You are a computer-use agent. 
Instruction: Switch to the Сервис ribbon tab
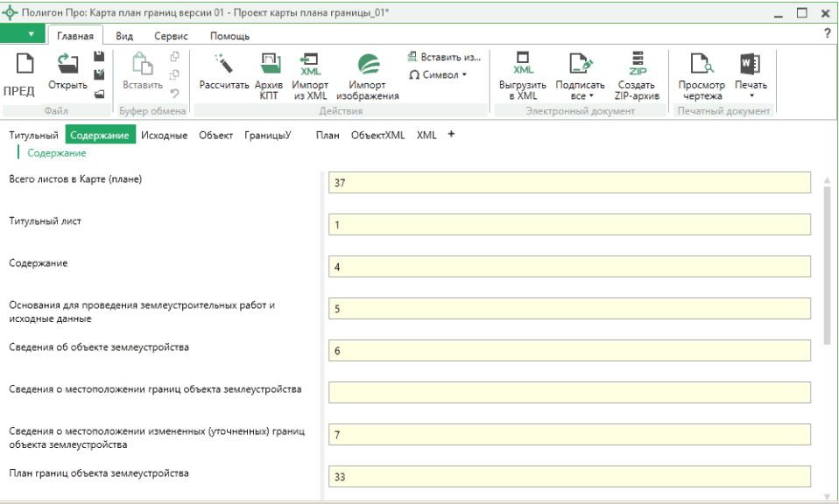pos(171,36)
